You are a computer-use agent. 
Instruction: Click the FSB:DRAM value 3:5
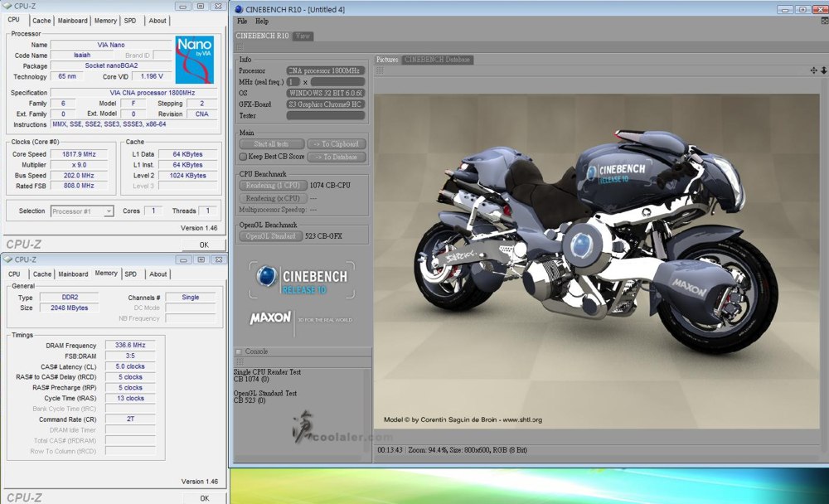click(130, 356)
